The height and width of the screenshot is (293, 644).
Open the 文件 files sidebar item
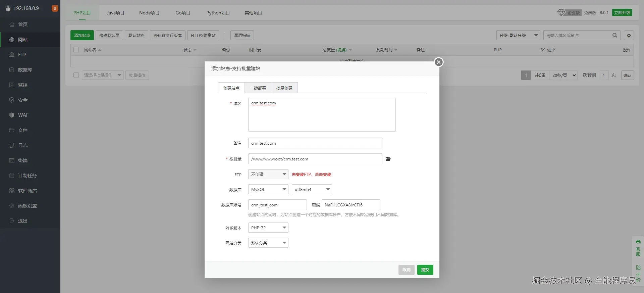point(30,130)
